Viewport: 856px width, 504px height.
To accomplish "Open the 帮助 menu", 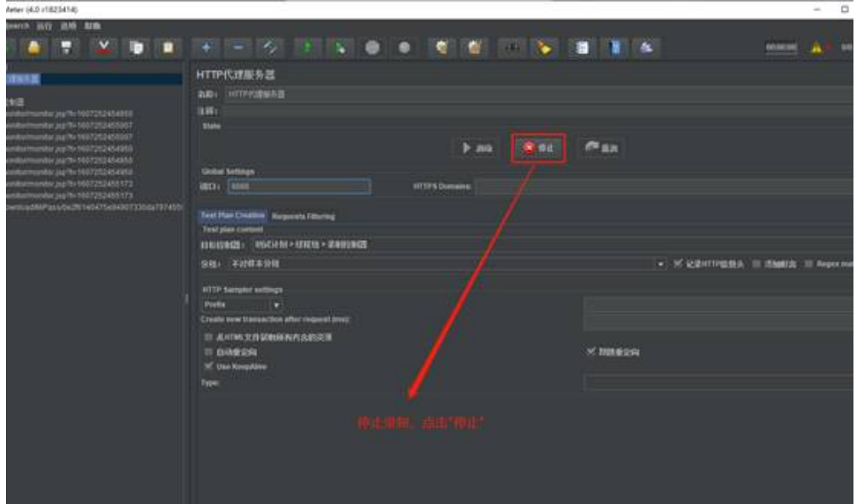I will [92, 25].
